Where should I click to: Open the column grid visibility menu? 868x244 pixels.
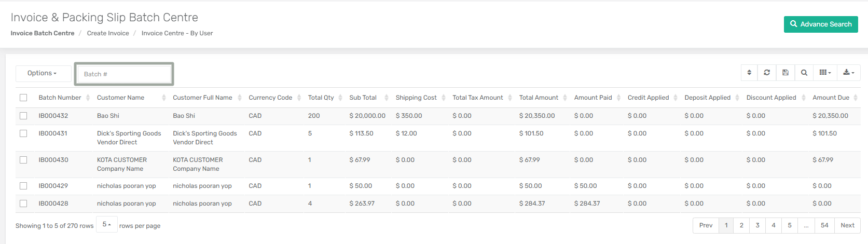click(825, 73)
